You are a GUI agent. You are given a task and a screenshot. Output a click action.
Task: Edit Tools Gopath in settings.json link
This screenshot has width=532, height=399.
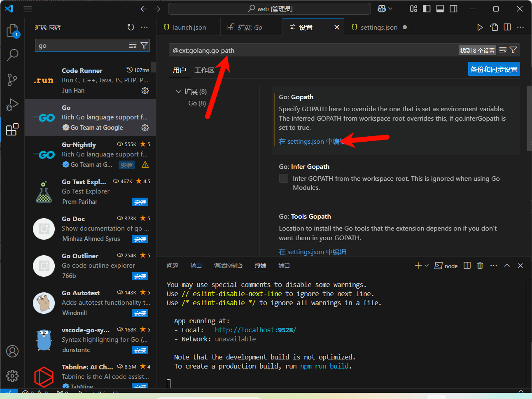click(x=312, y=252)
